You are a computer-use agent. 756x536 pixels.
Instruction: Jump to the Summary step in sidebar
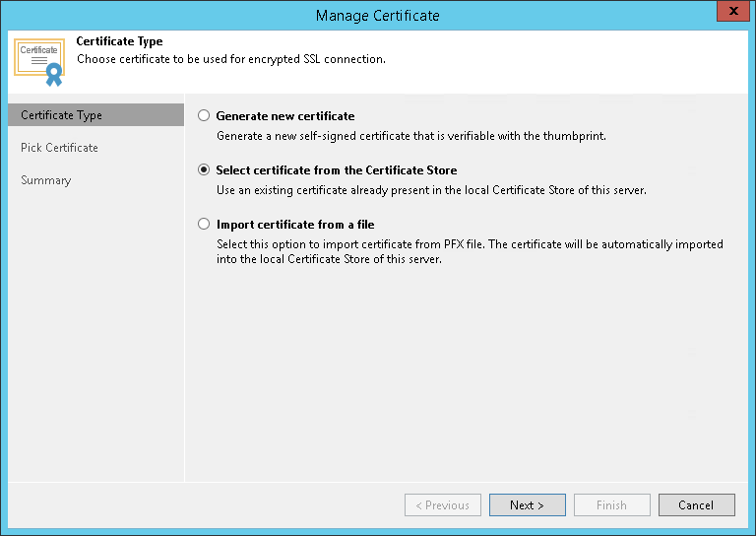[46, 180]
